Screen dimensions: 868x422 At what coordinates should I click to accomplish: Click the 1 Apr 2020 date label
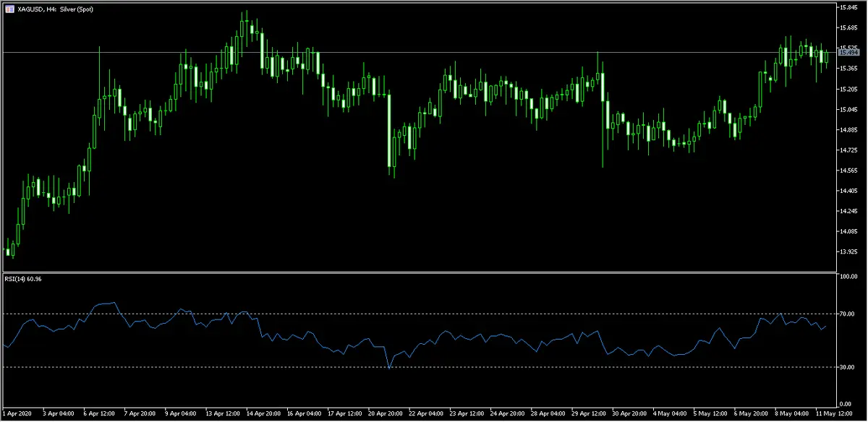point(18,414)
